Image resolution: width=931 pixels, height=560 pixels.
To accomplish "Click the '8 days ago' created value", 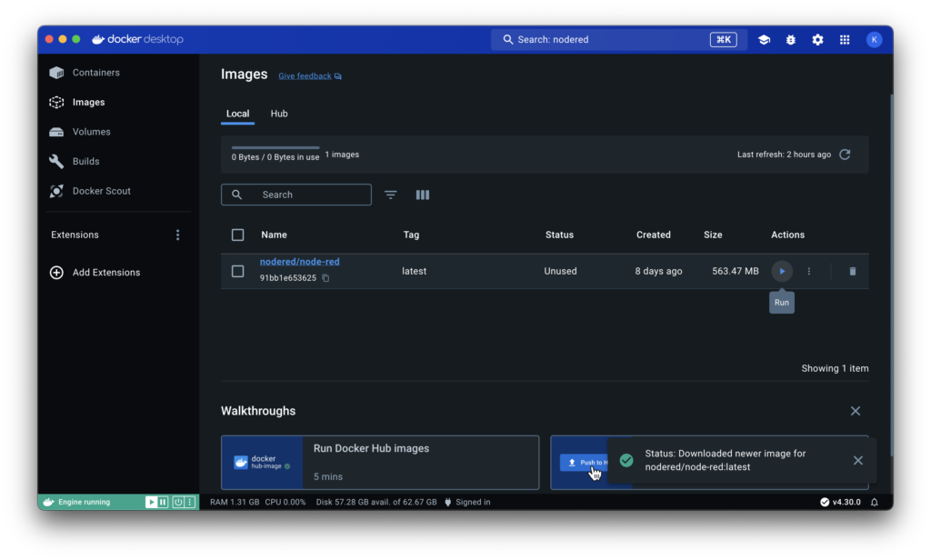I will (x=658, y=272).
